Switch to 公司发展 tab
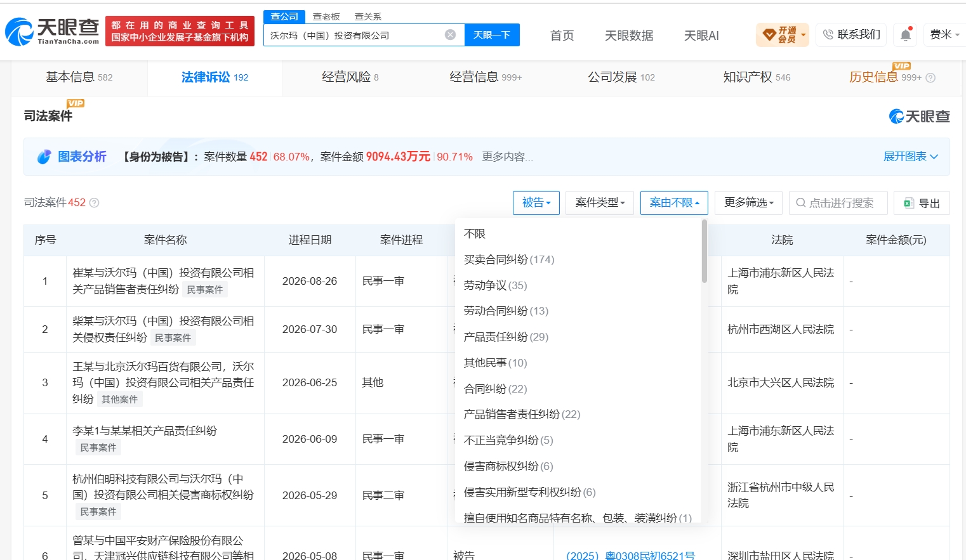The height and width of the screenshot is (560, 966). coord(621,77)
